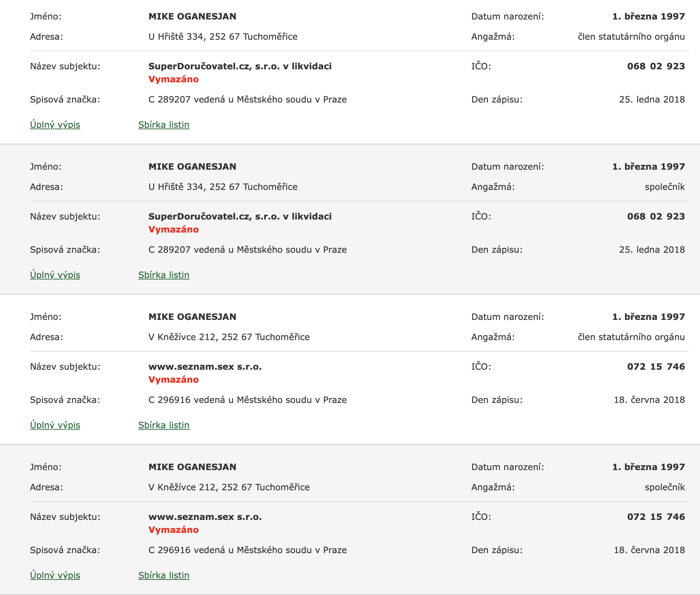This screenshot has height=595, width=700.
Task: Click IČO 072 15 746 in společník record
Action: pos(656,517)
